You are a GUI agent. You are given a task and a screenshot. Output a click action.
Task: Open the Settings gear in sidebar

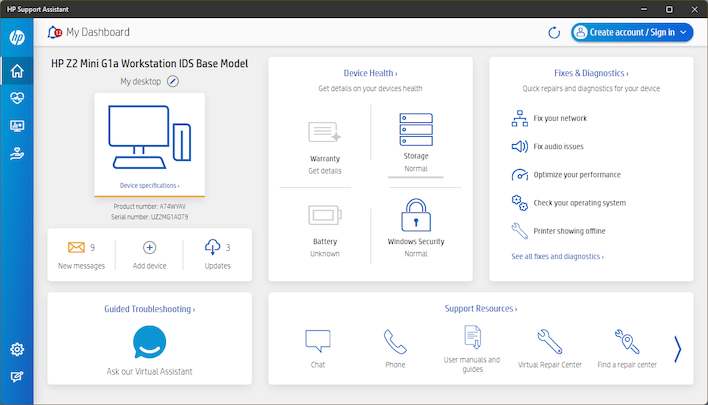[17, 349]
